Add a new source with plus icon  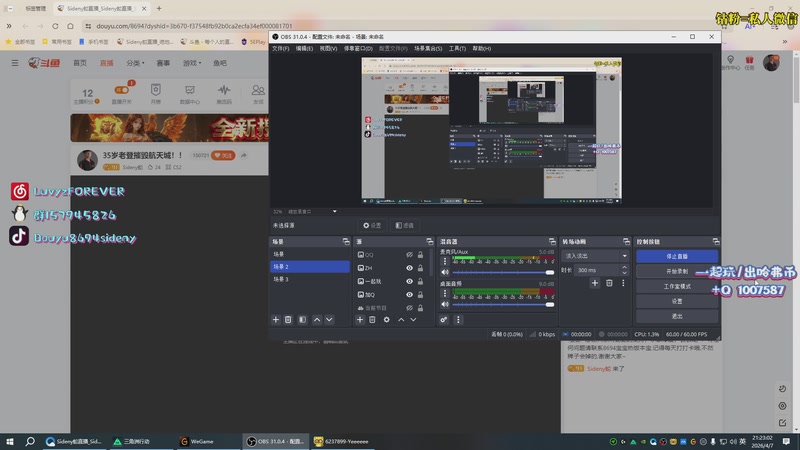360,319
